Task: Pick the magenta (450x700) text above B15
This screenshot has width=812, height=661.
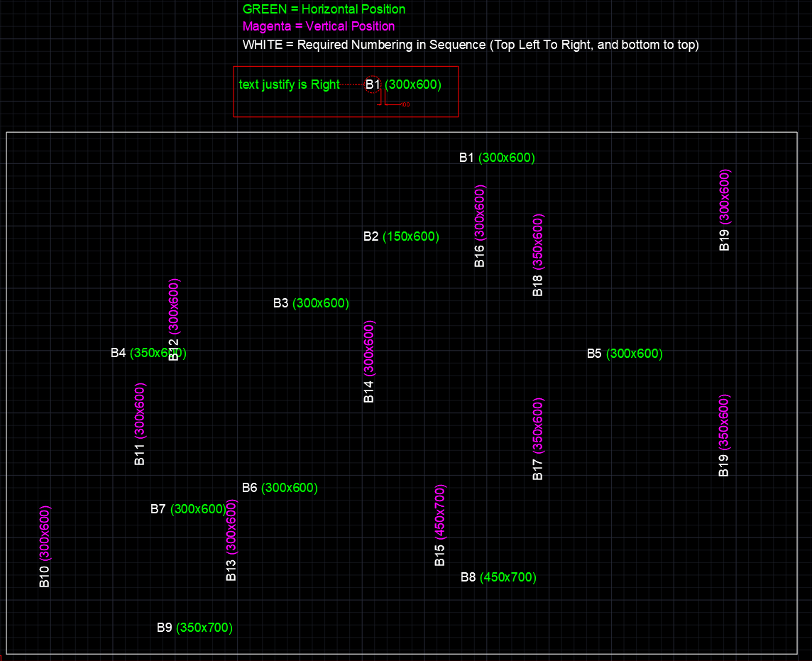Action: pos(439,512)
